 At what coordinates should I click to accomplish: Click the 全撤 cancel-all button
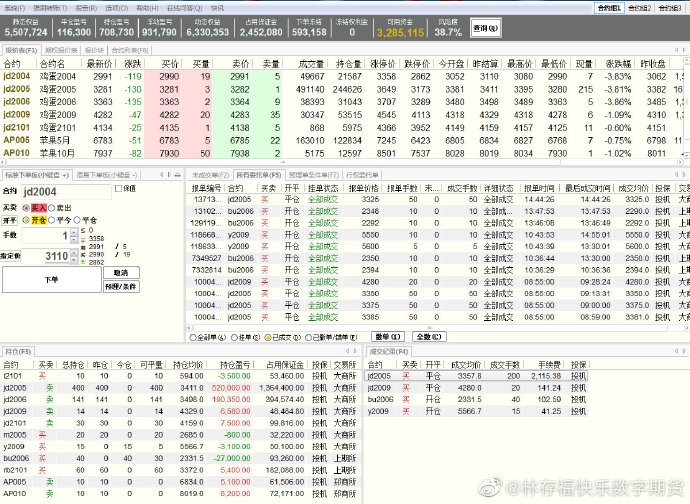click(x=429, y=337)
